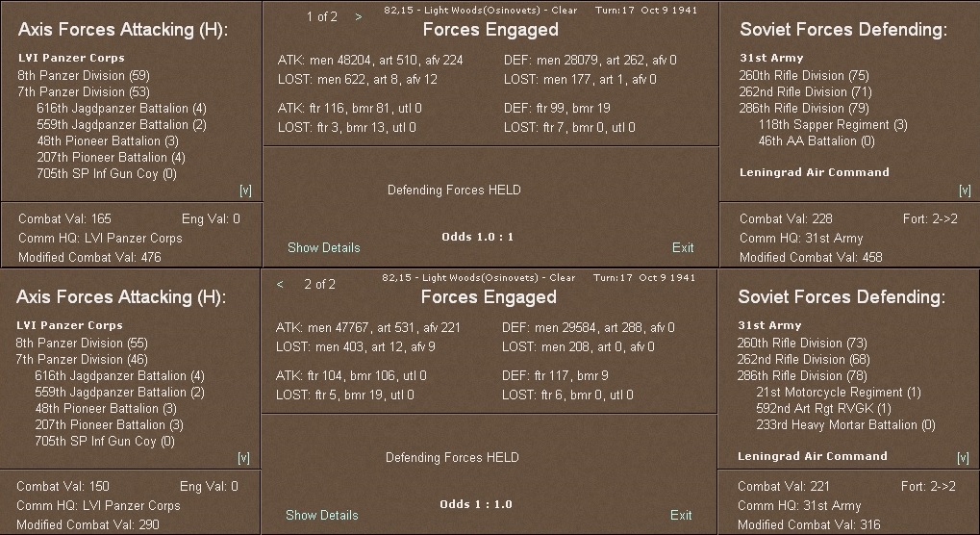This screenshot has height=535, width=980.
Task: Select 21st Motorcycle Regiment (1) entry
Action: [839, 392]
